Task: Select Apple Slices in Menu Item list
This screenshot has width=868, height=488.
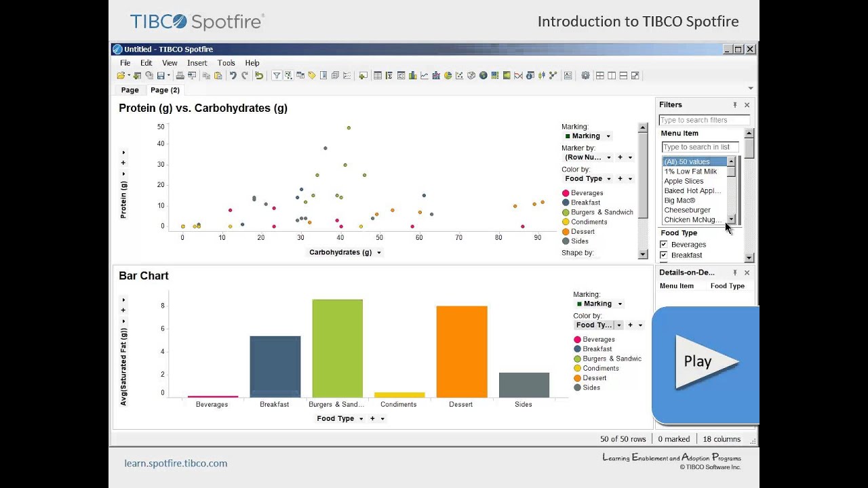Action: tap(684, 182)
